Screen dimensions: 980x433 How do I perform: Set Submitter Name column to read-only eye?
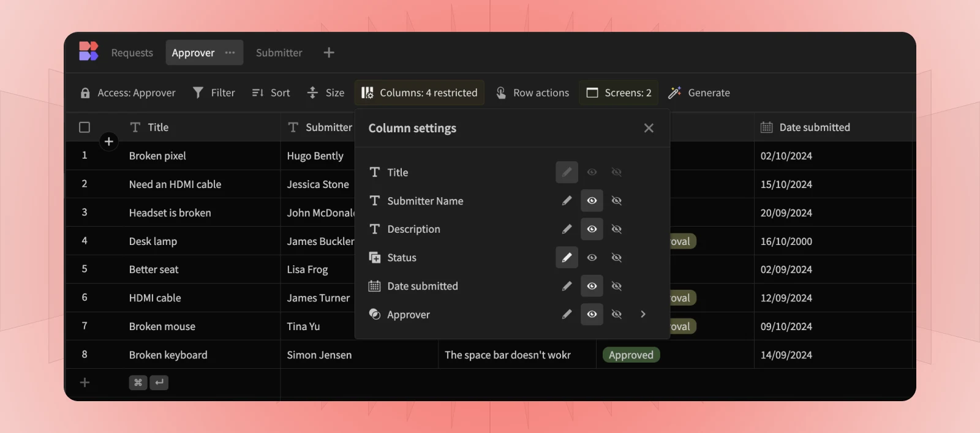(592, 201)
